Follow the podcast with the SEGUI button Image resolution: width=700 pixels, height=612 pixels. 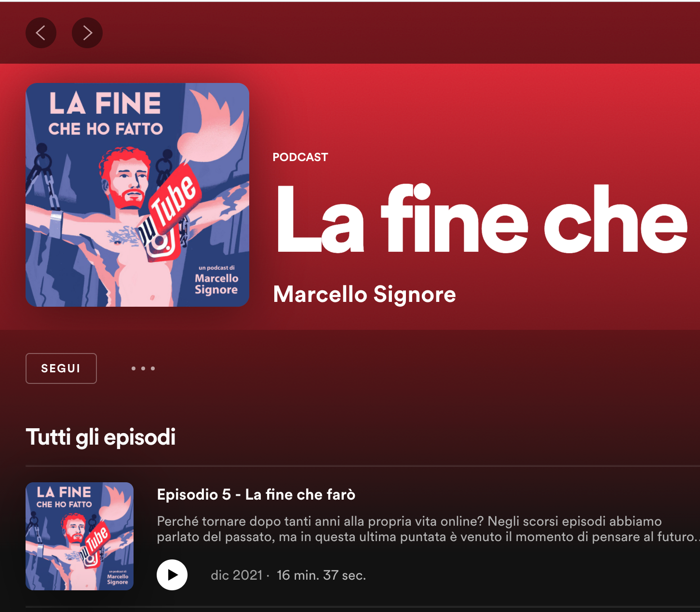(61, 368)
